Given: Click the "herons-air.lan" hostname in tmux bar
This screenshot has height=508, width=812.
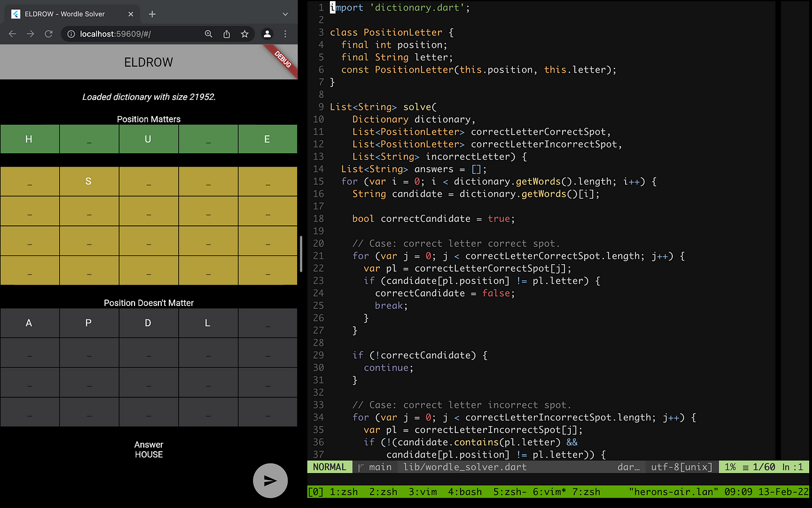Looking at the screenshot, I should click(x=673, y=492).
